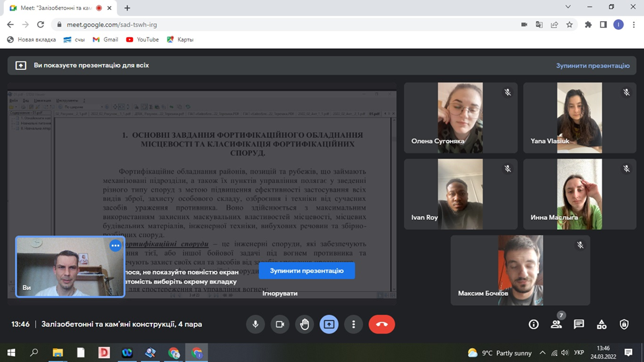This screenshot has height=362, width=644.
Task: Open the chat panel
Action: [x=579, y=324]
